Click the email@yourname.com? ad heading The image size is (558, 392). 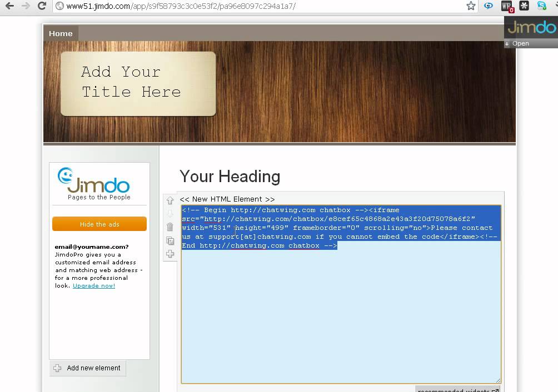pos(92,247)
